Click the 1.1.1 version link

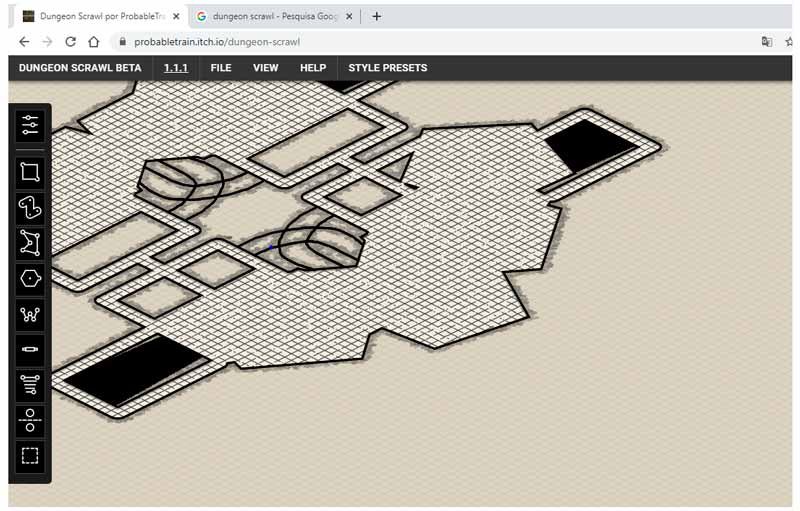tap(176, 68)
